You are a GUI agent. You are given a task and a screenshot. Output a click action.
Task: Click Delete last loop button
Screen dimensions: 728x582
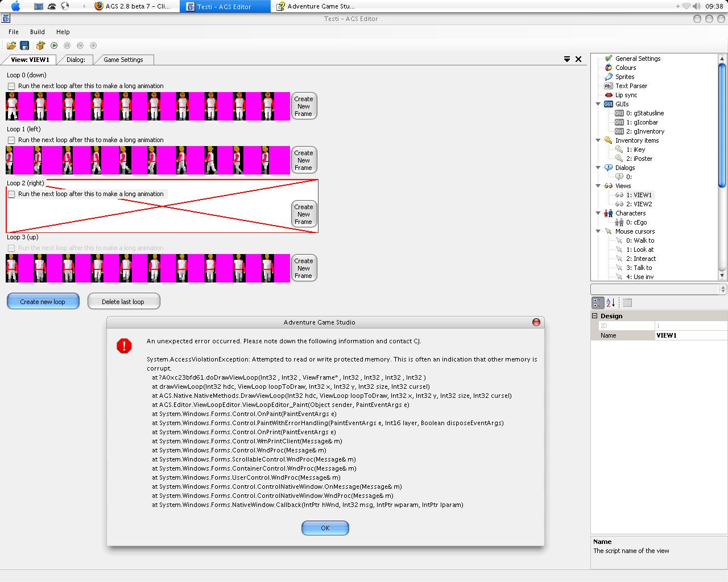coord(123,302)
